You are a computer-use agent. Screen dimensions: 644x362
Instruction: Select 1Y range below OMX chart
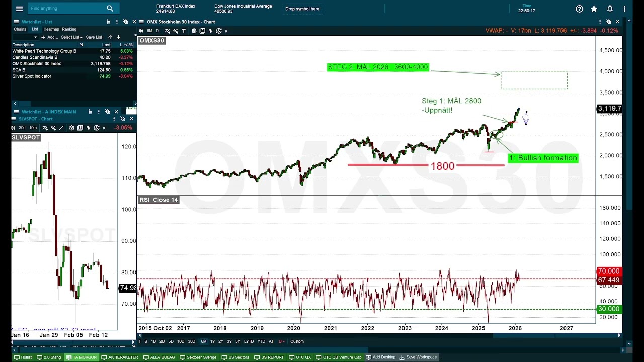tap(212, 341)
